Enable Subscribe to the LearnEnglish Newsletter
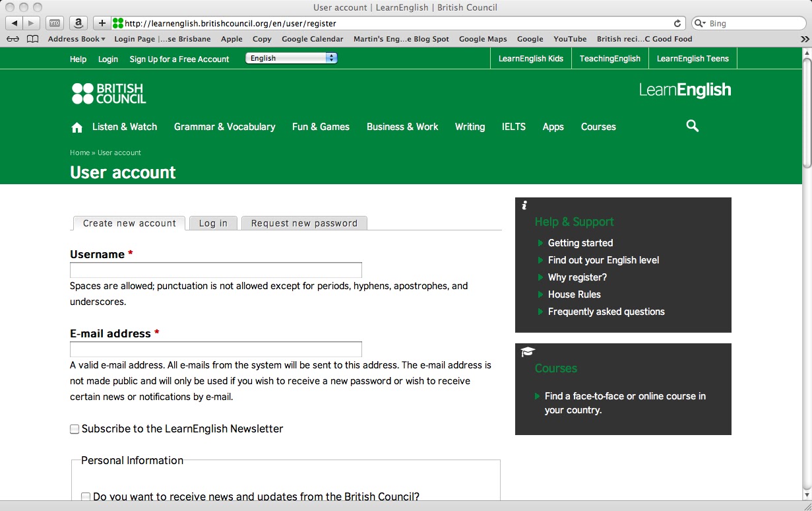Screen dimensions: 812x511 [x=74, y=428]
